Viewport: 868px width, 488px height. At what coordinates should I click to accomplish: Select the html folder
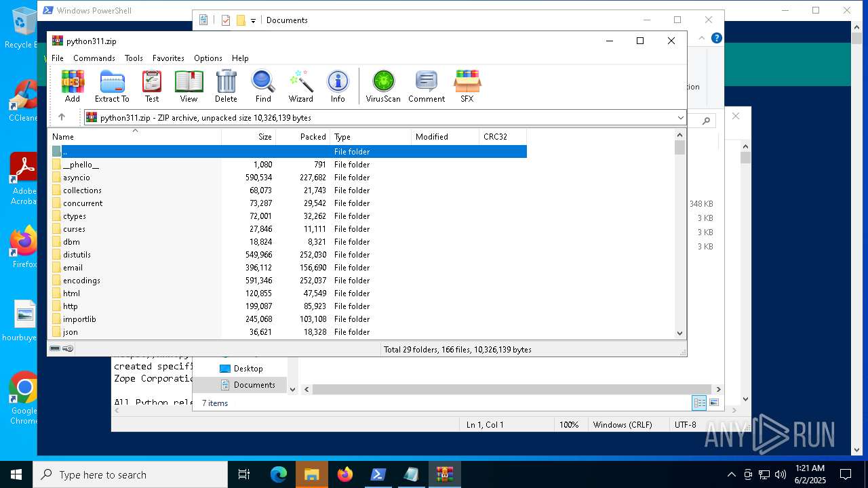(x=289, y=293)
